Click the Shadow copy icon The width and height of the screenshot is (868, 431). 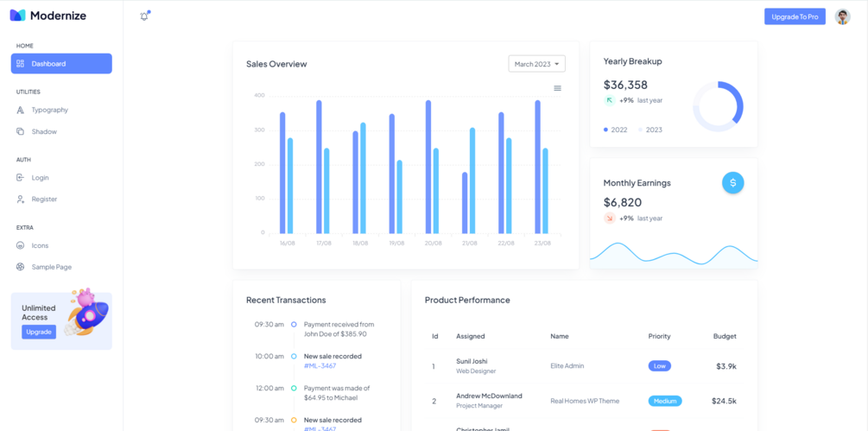(x=21, y=131)
